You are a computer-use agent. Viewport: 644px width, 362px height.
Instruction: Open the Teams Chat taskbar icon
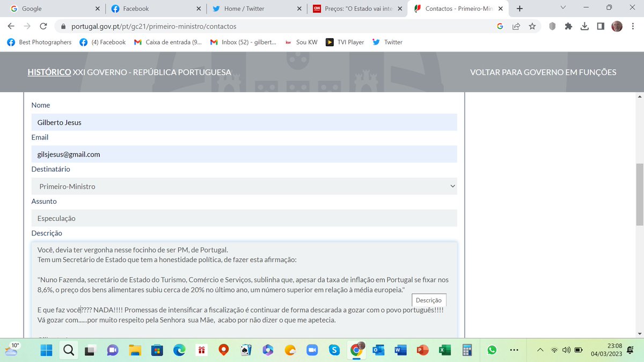click(113, 350)
